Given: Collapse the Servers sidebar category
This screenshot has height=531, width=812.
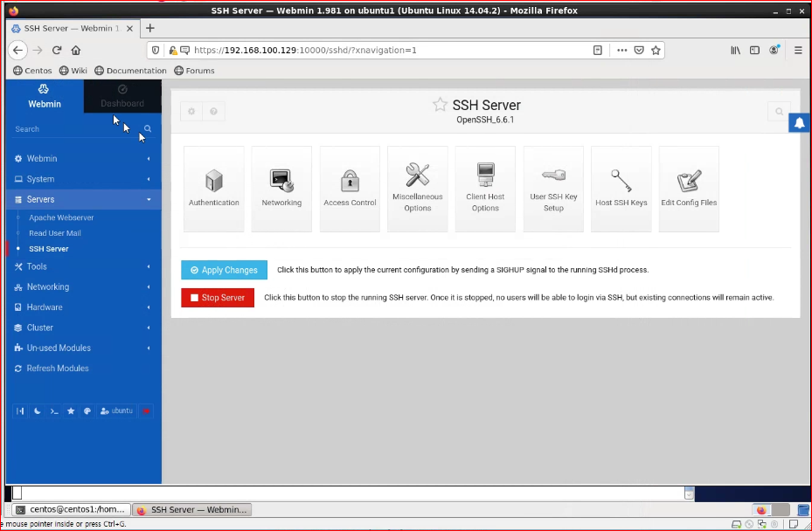Looking at the screenshot, I should 84,199.
